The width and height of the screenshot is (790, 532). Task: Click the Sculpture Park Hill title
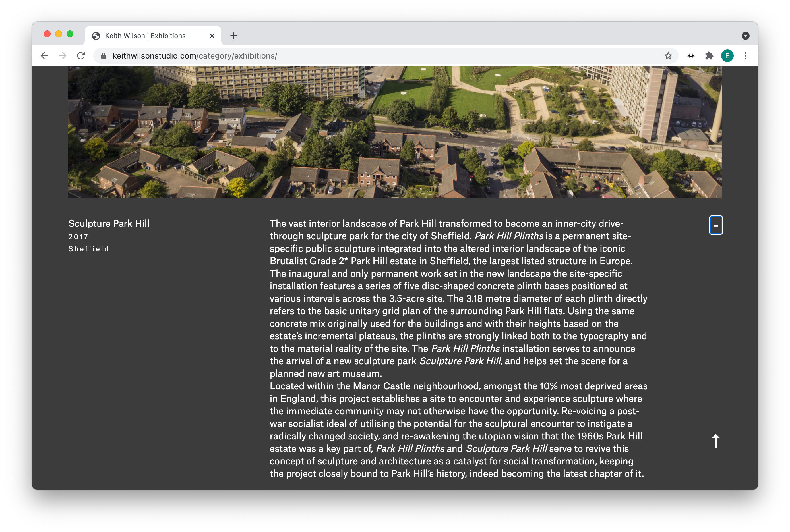pyautogui.click(x=109, y=223)
